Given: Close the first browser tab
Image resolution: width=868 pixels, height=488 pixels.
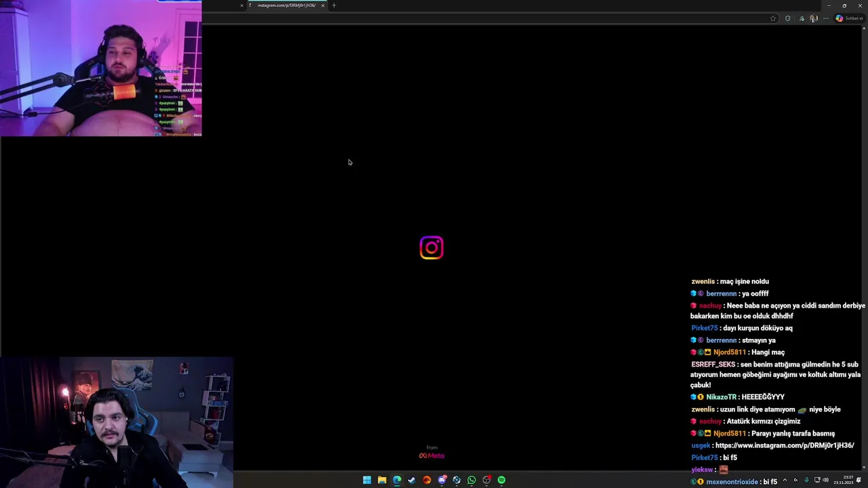Looking at the screenshot, I should (x=241, y=5).
